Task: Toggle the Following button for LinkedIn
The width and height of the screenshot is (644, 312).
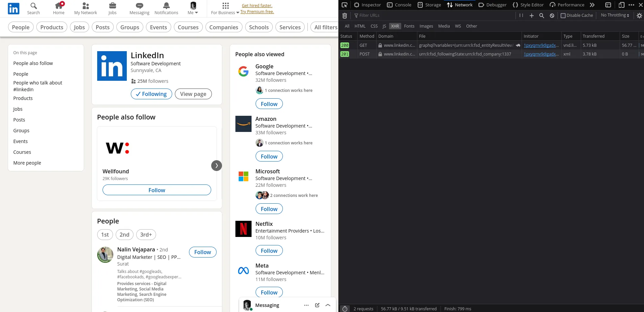Action: click(151, 94)
